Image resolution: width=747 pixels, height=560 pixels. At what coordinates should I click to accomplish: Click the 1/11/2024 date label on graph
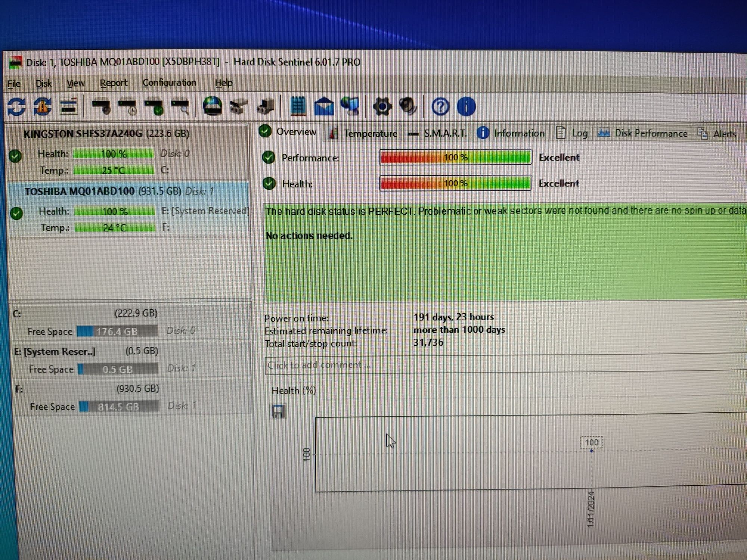point(591,509)
